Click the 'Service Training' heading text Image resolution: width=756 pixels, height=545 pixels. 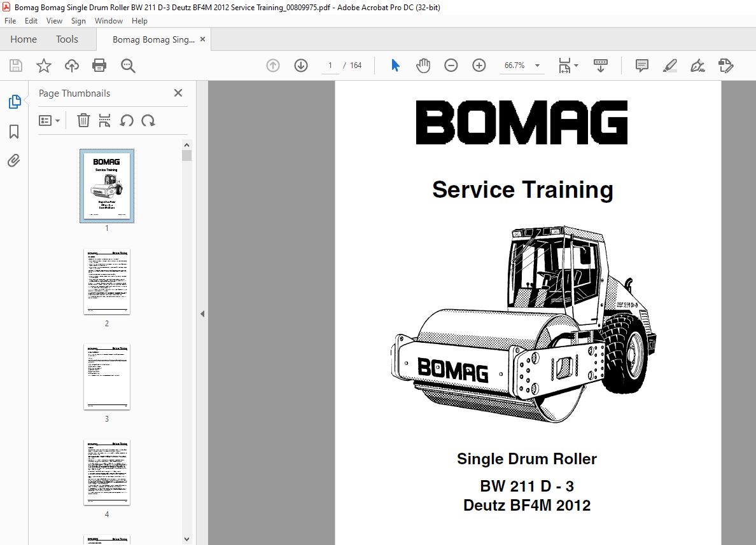pyautogui.click(x=522, y=190)
